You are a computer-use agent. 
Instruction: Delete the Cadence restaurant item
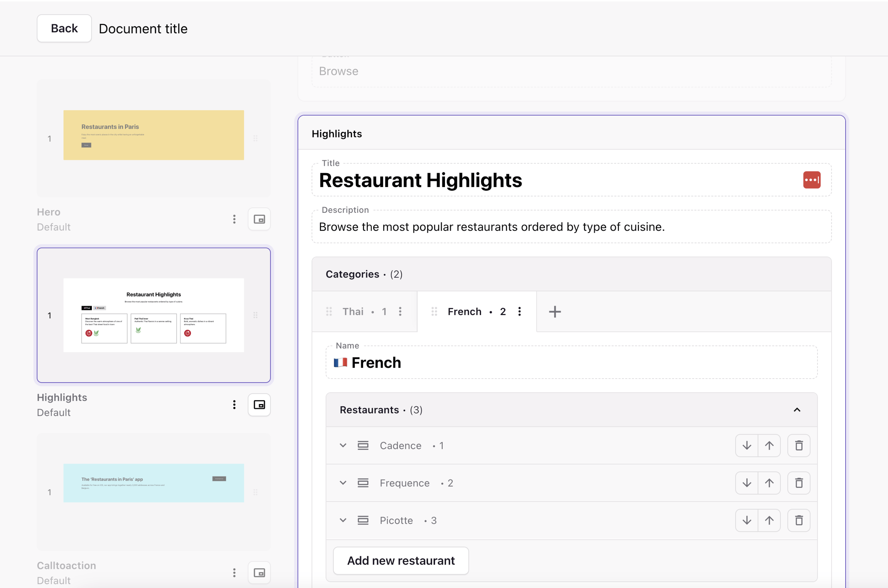click(799, 445)
